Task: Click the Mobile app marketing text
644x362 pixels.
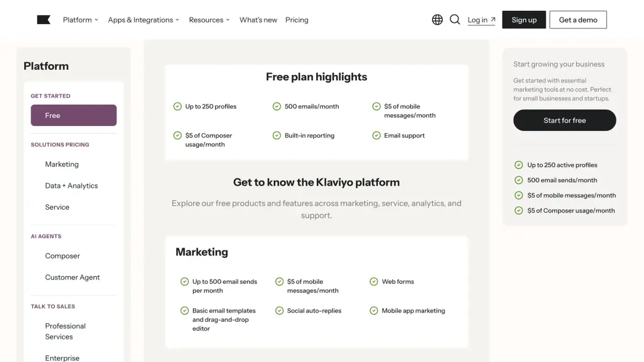Action: point(413,311)
